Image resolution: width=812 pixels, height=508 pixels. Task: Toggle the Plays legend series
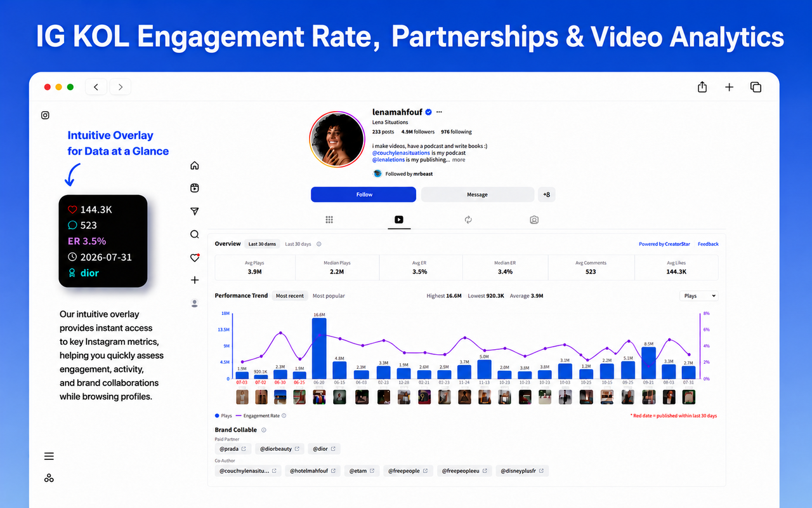pyautogui.click(x=224, y=416)
